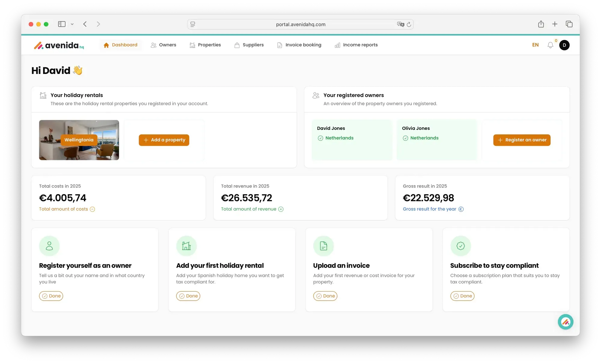Viewport: 601px width, 364px height.
Task: Select the Wellingtonia property thumbnail
Action: coord(79,140)
